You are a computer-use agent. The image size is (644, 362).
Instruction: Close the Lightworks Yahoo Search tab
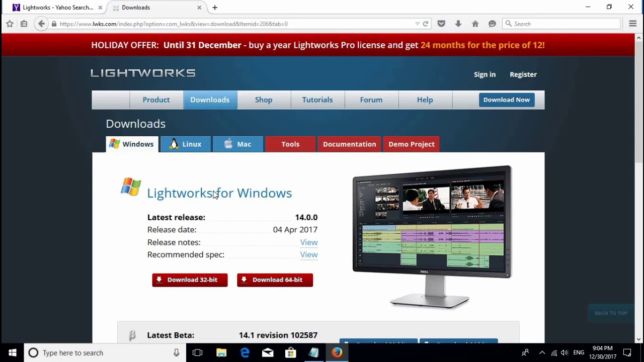pos(100,8)
